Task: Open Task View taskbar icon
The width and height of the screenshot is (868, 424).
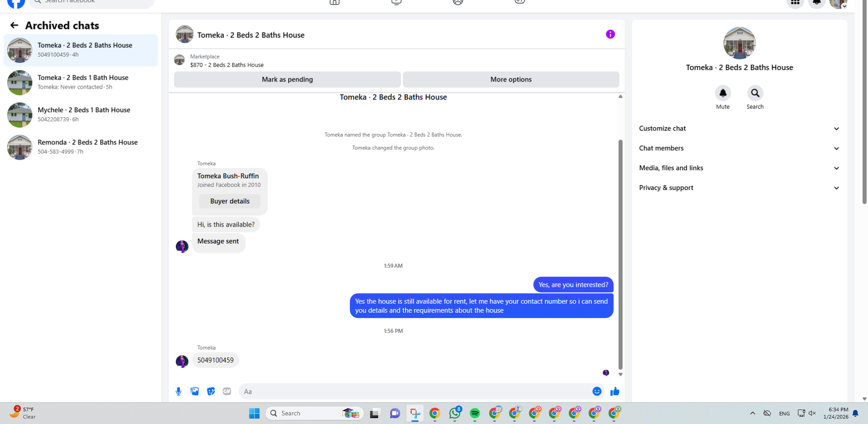Action: [x=374, y=413]
